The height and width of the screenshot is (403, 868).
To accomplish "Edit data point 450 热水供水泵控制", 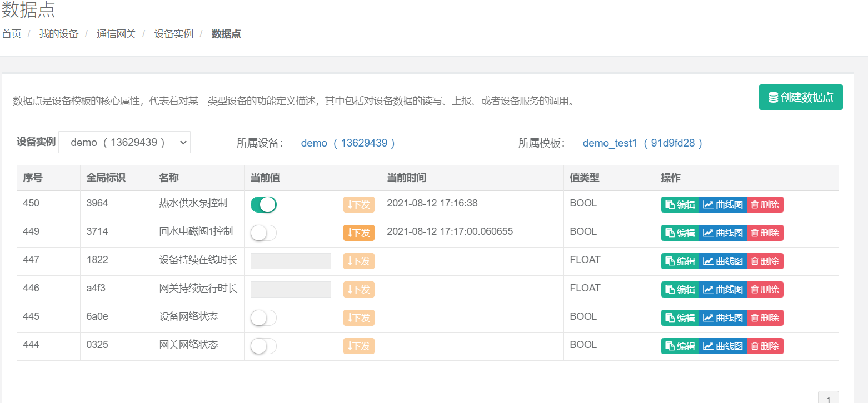I will tap(680, 204).
